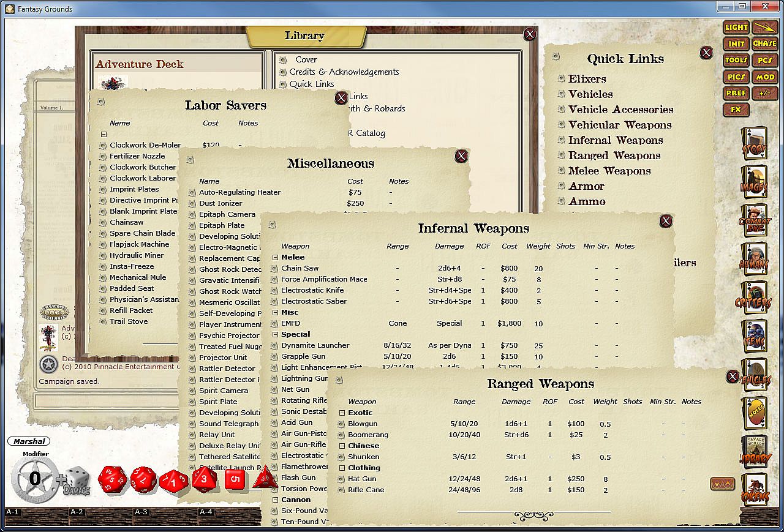This screenshot has width=784, height=532.
Task: Open the Library book stack icon
Action: pos(755,453)
